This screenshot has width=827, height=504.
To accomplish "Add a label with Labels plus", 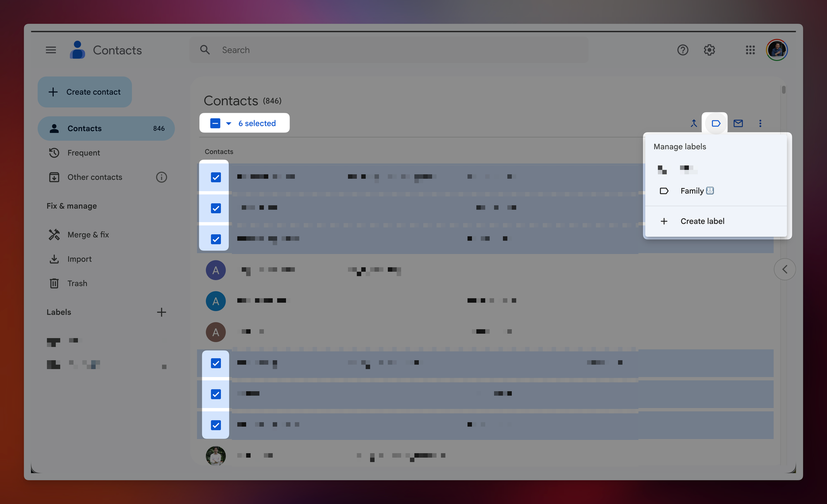I will pos(161,312).
